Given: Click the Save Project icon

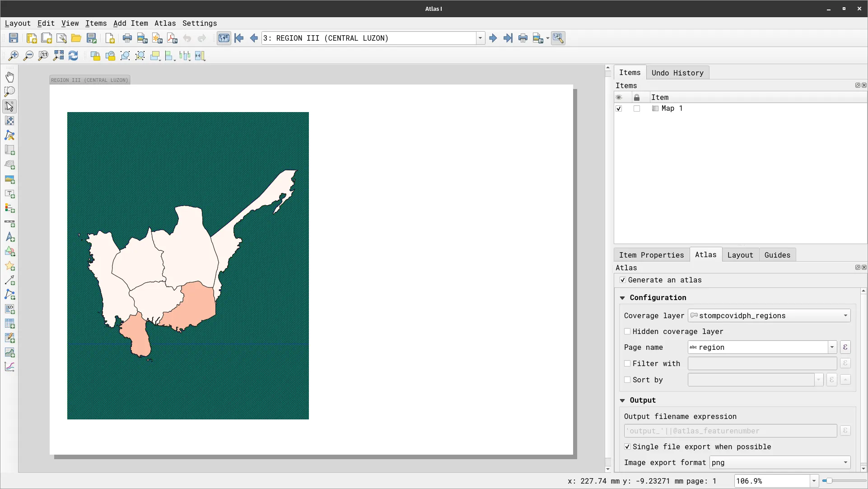Looking at the screenshot, I should click(14, 38).
